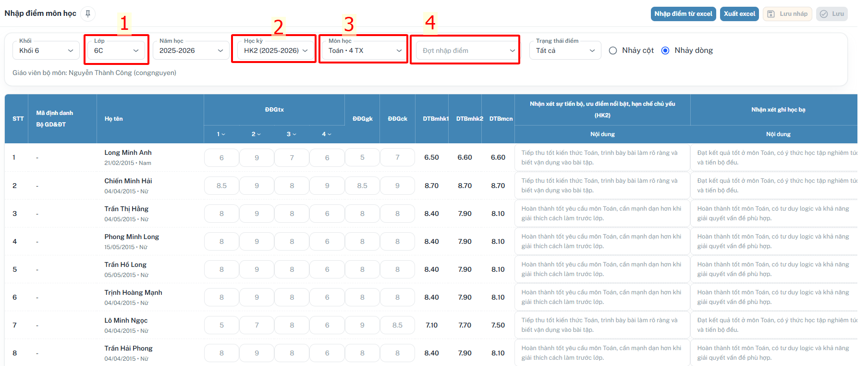Open the Môn học dropdown Toán
This screenshot has width=868, height=366.
[365, 50]
